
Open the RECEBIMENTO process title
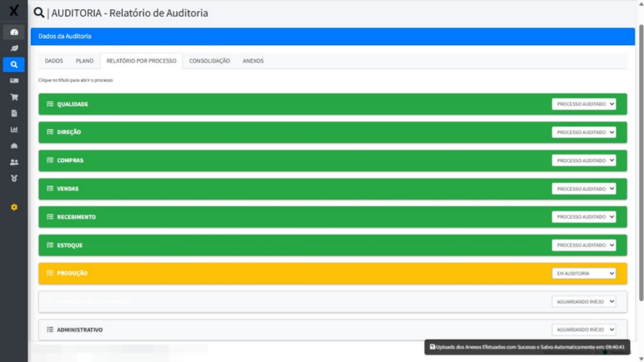[x=76, y=217]
